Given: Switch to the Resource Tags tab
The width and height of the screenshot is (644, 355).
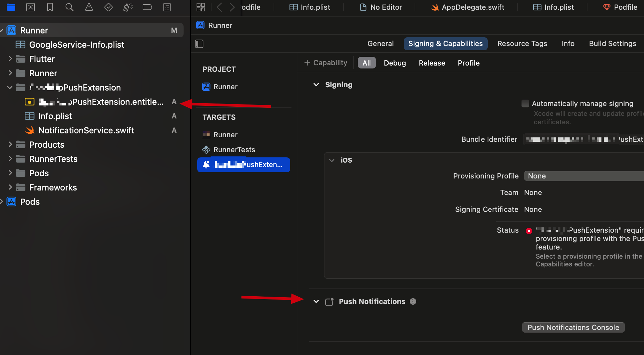Looking at the screenshot, I should 522,44.
